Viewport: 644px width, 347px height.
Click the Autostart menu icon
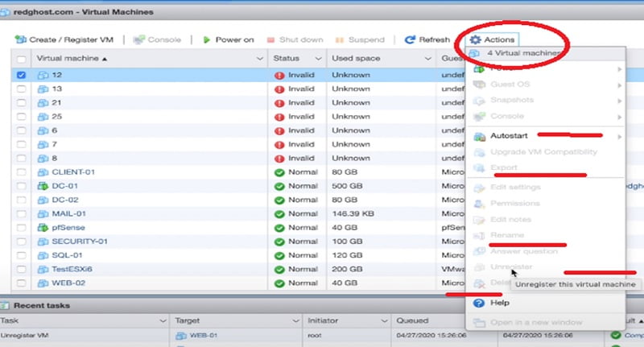pos(479,136)
